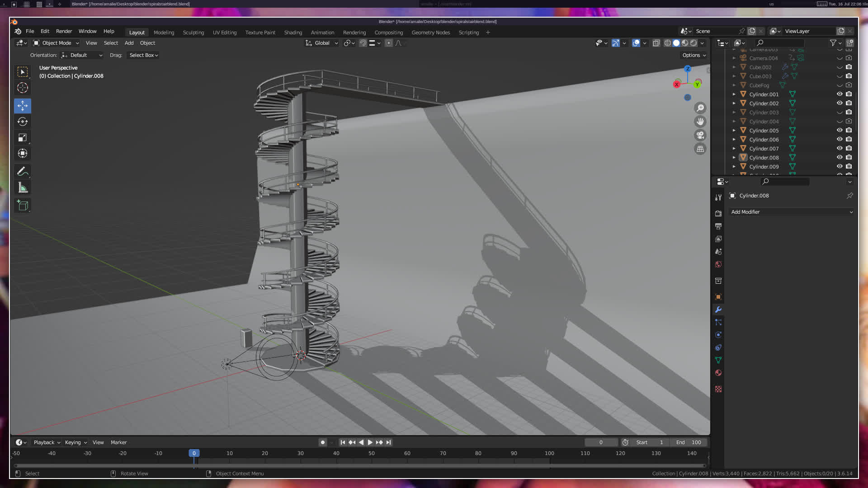Toggle camera view in the viewport gizmo
The height and width of the screenshot is (488, 868).
coord(700,135)
